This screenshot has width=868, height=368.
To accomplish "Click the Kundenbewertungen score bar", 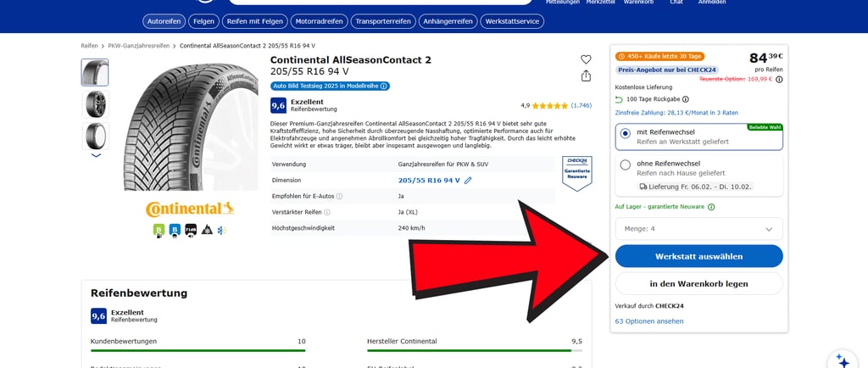I will (198, 350).
